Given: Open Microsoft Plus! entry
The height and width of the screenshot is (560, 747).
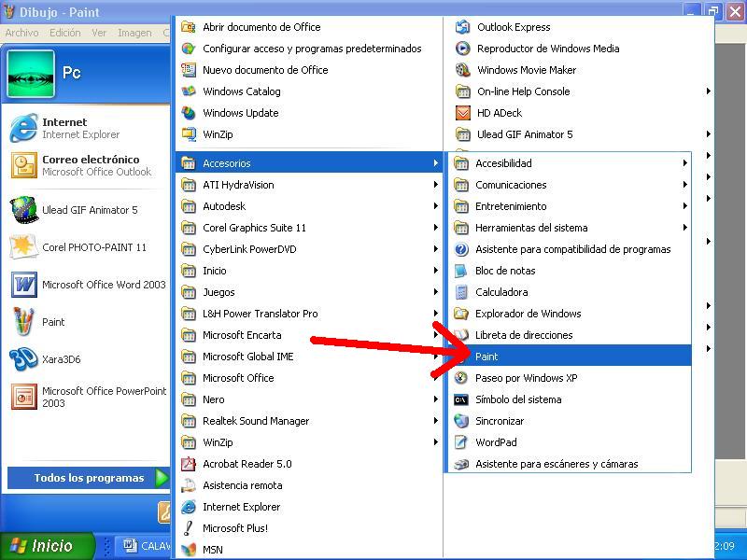Looking at the screenshot, I should click(309, 527).
